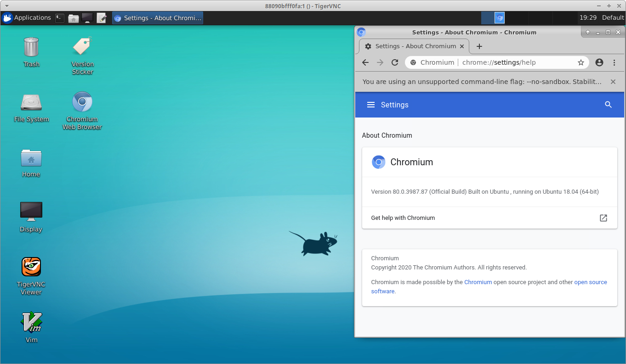
Task: Click the About Chromium heading
Action: tap(387, 135)
